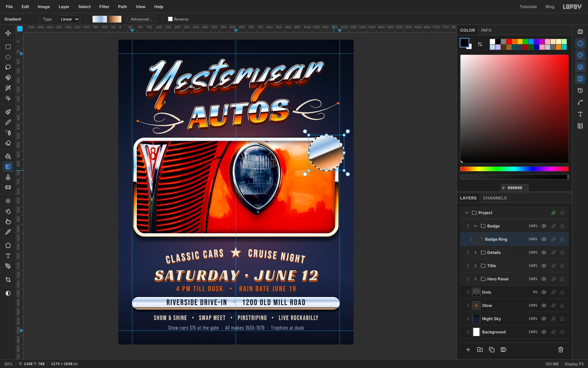Select the Clone Stamp tool
The height and width of the screenshot is (368, 588).
click(8, 177)
